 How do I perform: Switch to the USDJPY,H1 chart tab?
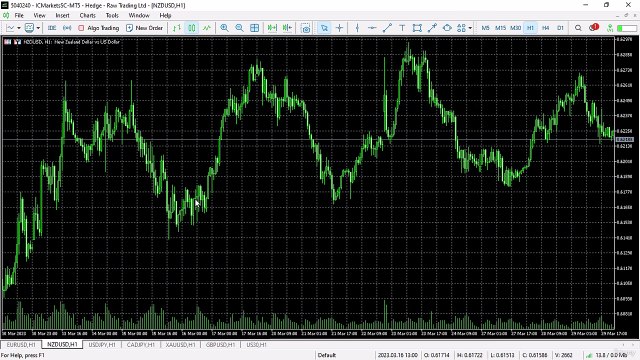pos(102,345)
